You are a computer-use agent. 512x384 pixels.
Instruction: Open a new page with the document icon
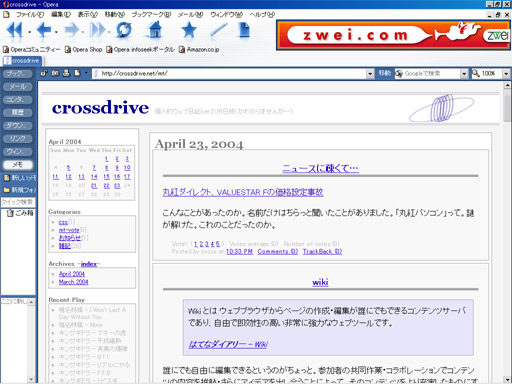pyautogui.click(x=245, y=30)
